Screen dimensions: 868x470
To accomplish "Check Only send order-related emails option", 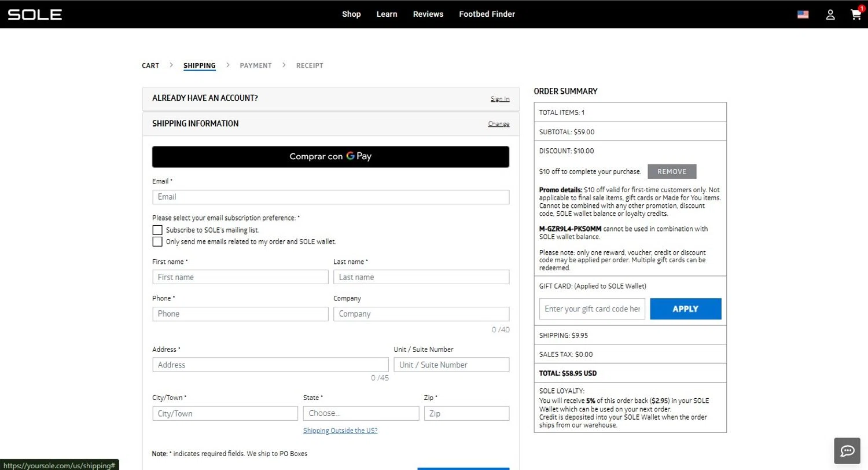I will click(x=157, y=241).
